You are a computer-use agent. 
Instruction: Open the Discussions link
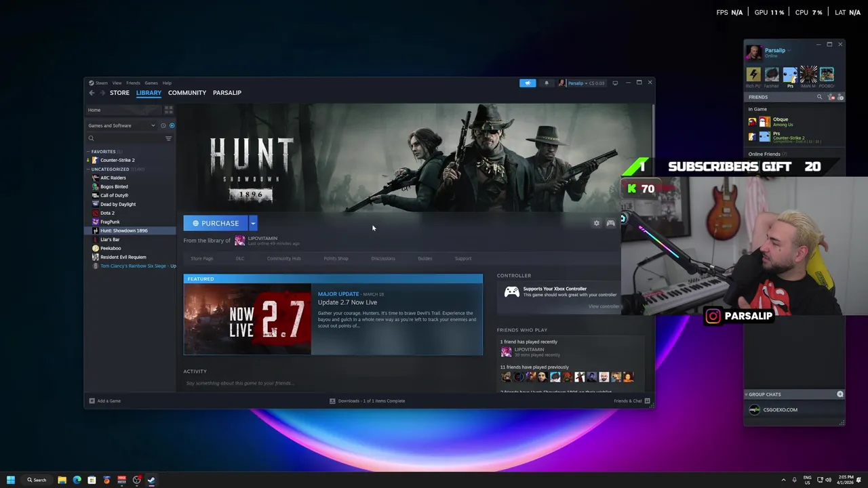[383, 258]
